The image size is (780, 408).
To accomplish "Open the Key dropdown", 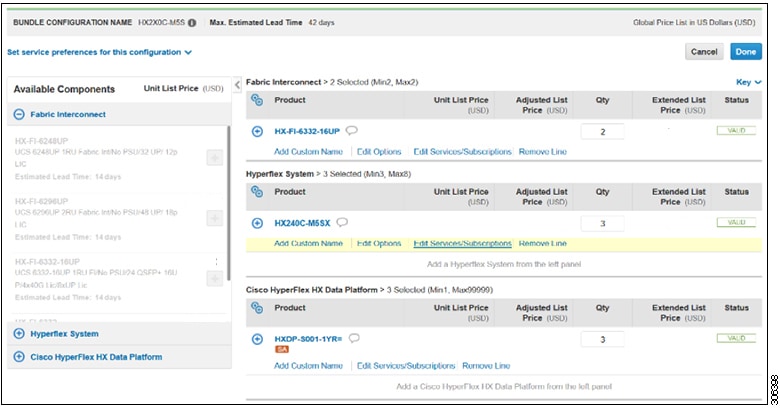I will click(x=749, y=82).
